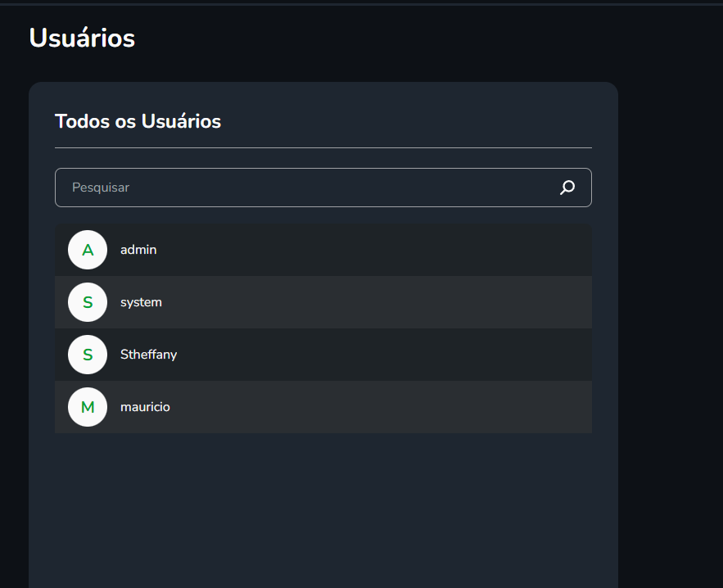This screenshot has height=588, width=723.
Task: Click the thin bar at the top edge
Action: tap(361, 3)
